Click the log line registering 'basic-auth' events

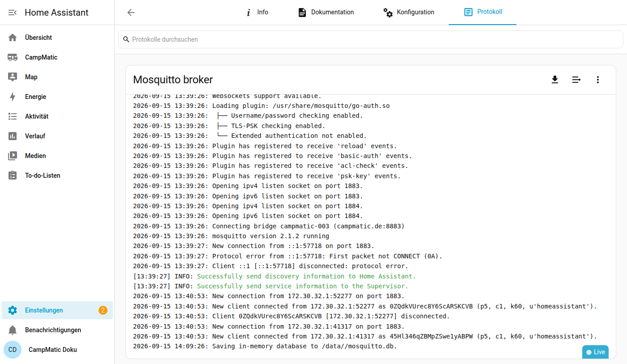coord(272,156)
